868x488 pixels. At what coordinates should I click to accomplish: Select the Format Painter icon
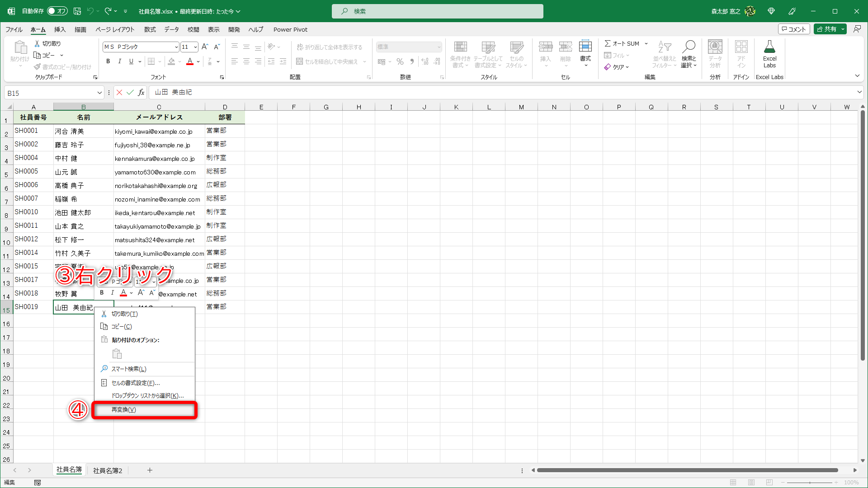pyautogui.click(x=38, y=66)
